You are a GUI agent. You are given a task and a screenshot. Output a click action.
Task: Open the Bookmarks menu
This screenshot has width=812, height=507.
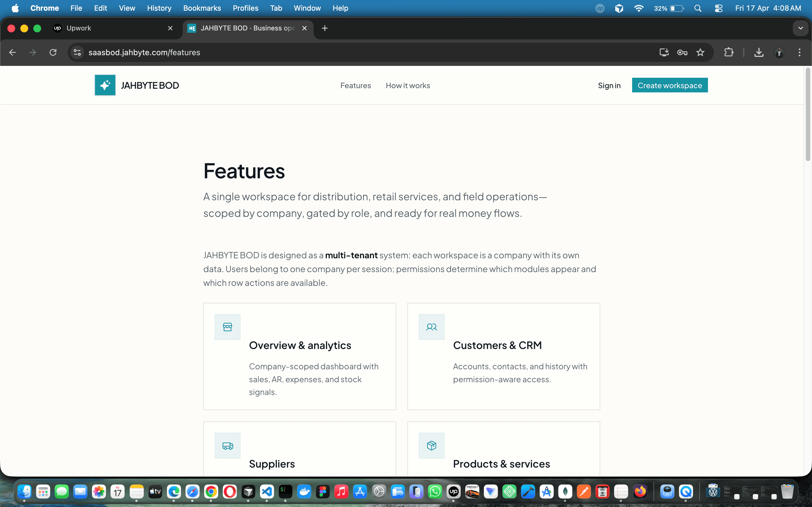(202, 8)
